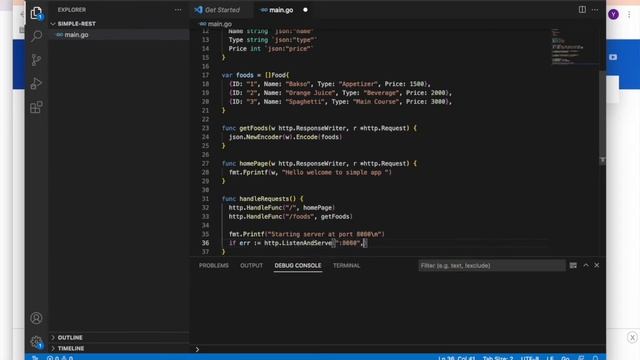Select the main.go editor tab
The image size is (640, 360).
click(281, 10)
